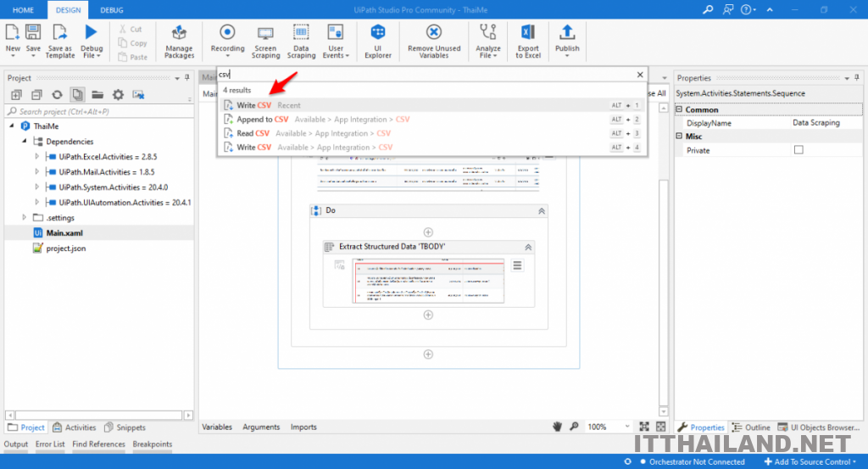This screenshot has width=868, height=469.
Task: Select Read CSV search result
Action: coord(431,133)
